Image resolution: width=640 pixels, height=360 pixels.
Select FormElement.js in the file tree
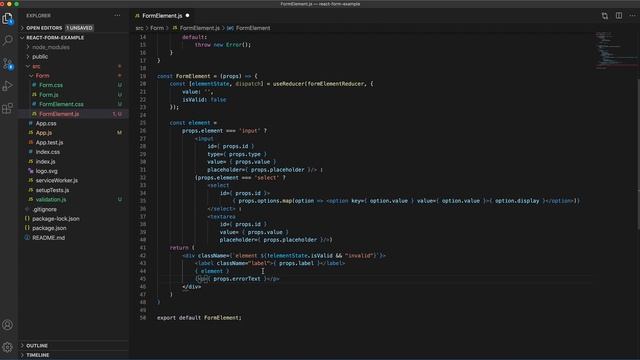coord(59,114)
